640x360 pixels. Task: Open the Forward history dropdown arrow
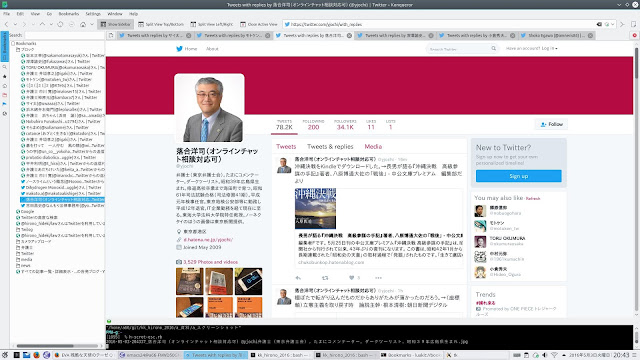pos(33,24)
